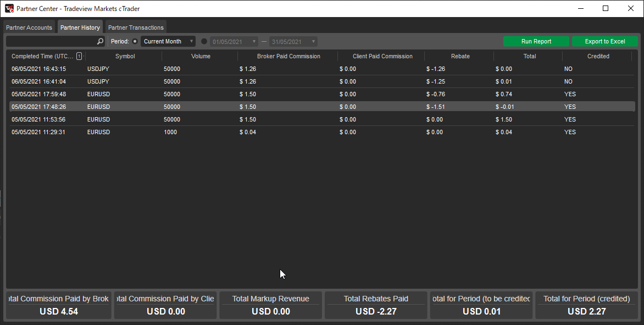Click the Total Commission Paid by Broker summary

click(x=59, y=305)
